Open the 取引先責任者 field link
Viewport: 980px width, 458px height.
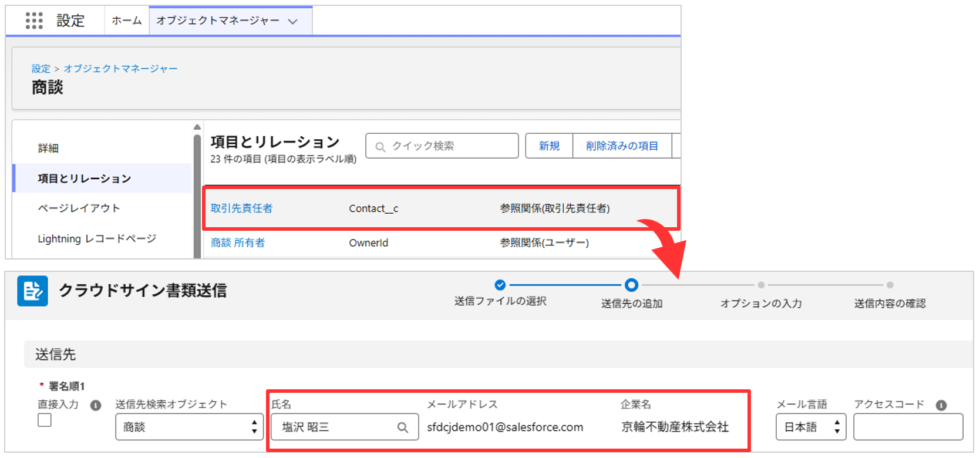(x=241, y=208)
